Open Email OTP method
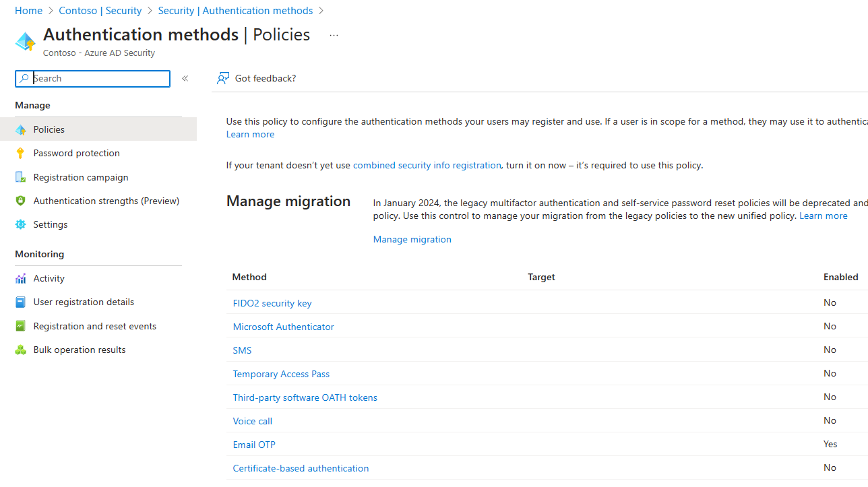This screenshot has height=487, width=868. [x=254, y=445]
